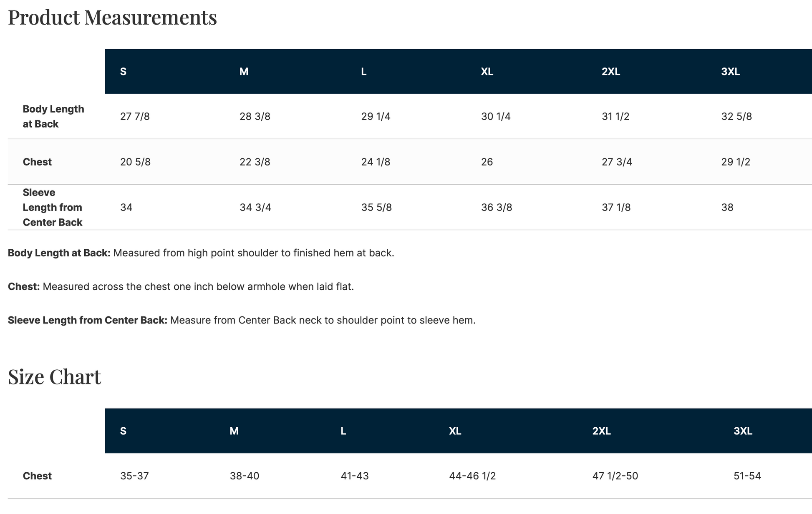Select the XL column header in Size Chart table

tap(455, 431)
